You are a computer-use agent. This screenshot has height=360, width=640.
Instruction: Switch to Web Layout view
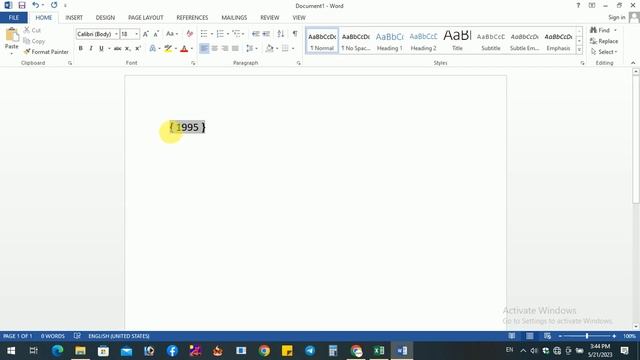click(x=547, y=336)
